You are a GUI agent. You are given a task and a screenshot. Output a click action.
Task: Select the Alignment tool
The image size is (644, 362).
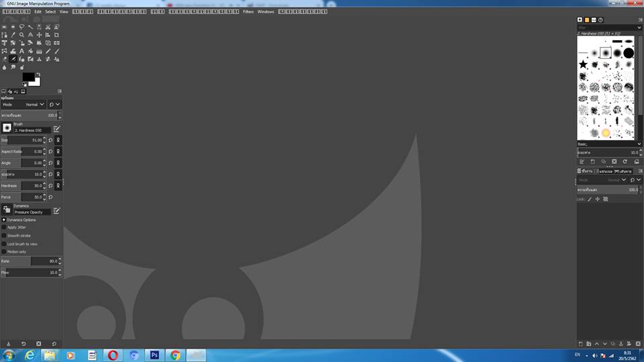[x=48, y=35]
